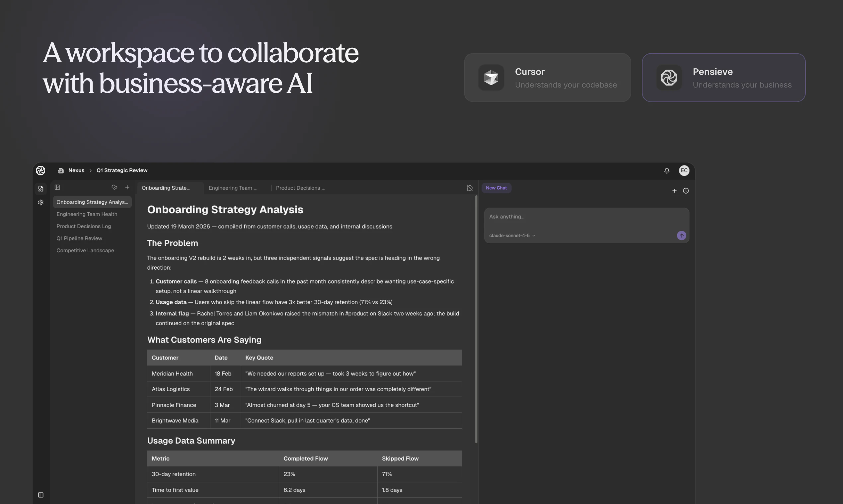Switch to the Engineering Team tab
This screenshot has height=504, width=843.
coord(233,188)
